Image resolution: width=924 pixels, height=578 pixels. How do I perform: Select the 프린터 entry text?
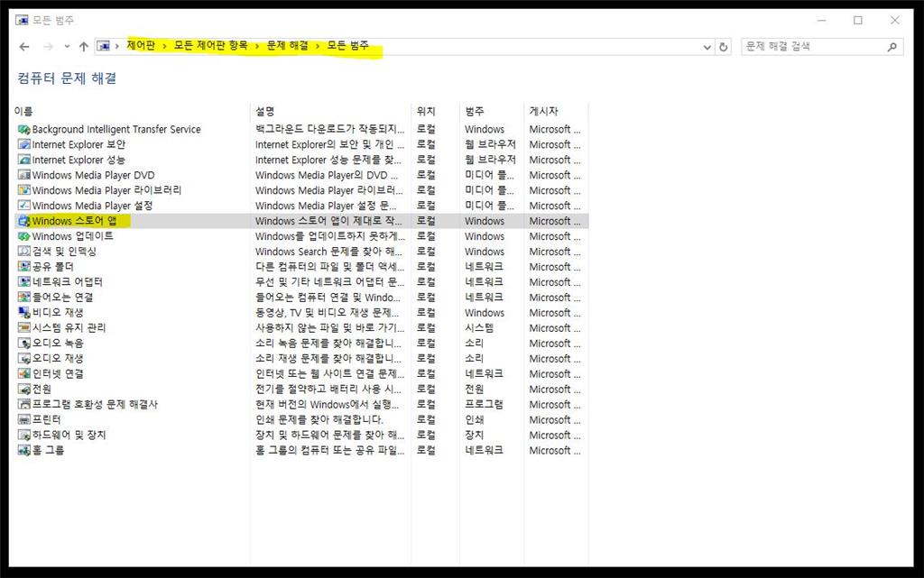pyautogui.click(x=47, y=420)
